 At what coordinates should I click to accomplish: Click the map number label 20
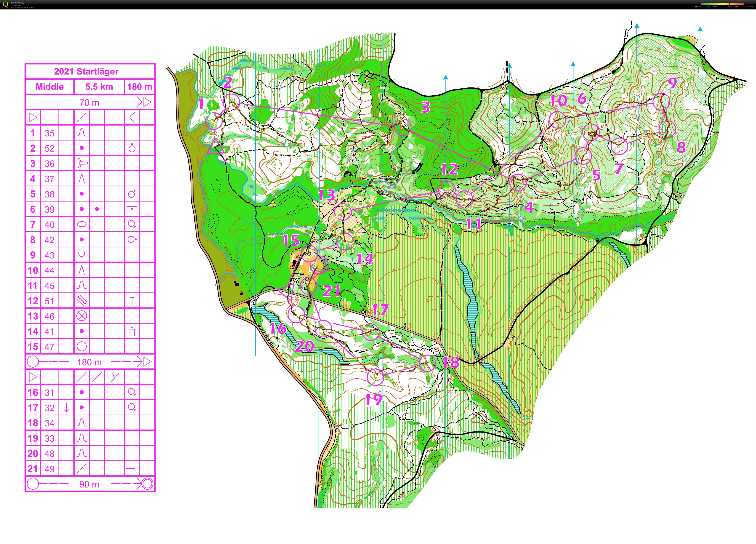(x=305, y=347)
